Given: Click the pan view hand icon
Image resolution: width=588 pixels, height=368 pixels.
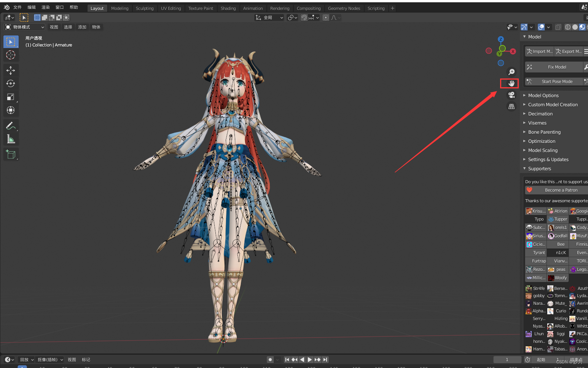Looking at the screenshot, I should [x=512, y=83].
